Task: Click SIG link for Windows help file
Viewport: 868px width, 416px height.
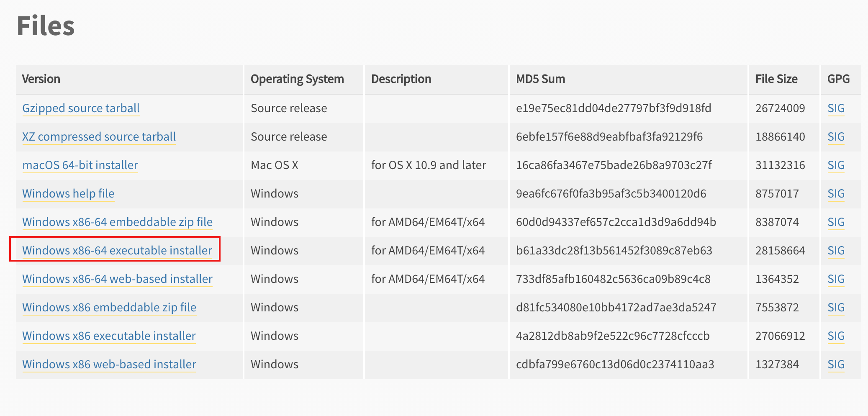Action: pos(836,194)
